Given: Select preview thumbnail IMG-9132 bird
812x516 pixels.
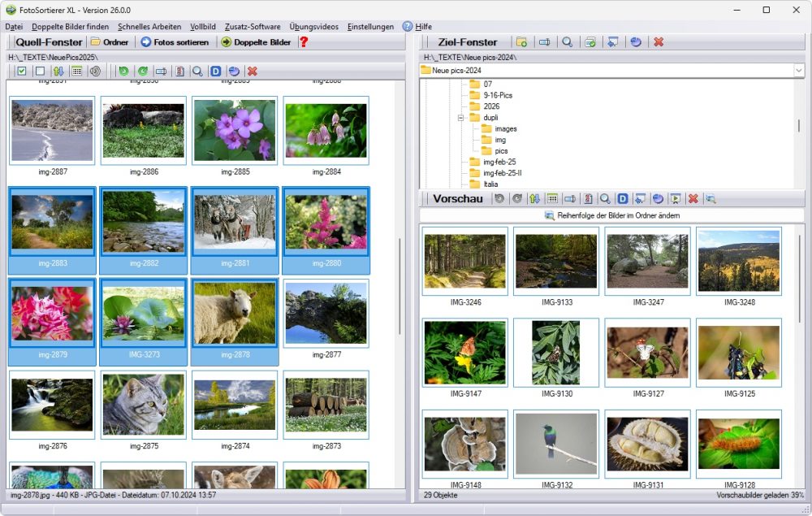Looking at the screenshot, I should (556, 444).
